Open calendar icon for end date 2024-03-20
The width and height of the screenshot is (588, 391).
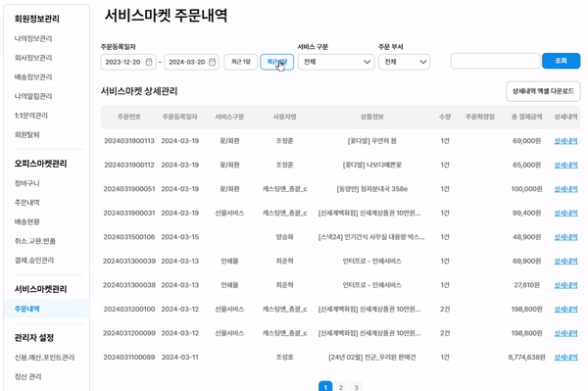pos(213,62)
